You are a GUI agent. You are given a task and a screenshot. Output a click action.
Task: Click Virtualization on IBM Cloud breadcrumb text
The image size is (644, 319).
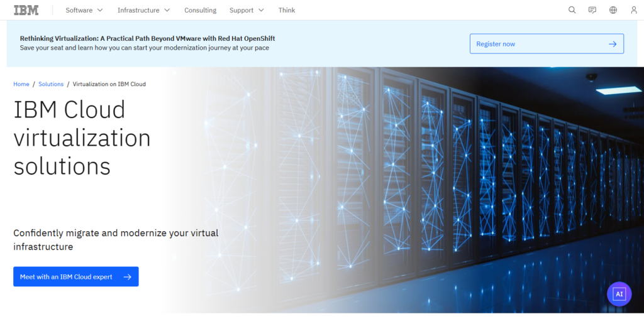pyautogui.click(x=109, y=84)
